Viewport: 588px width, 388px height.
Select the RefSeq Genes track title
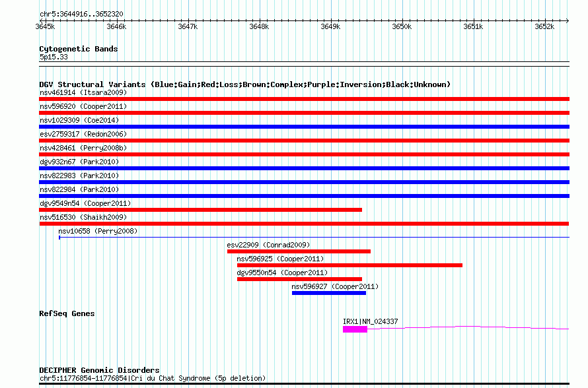point(67,313)
